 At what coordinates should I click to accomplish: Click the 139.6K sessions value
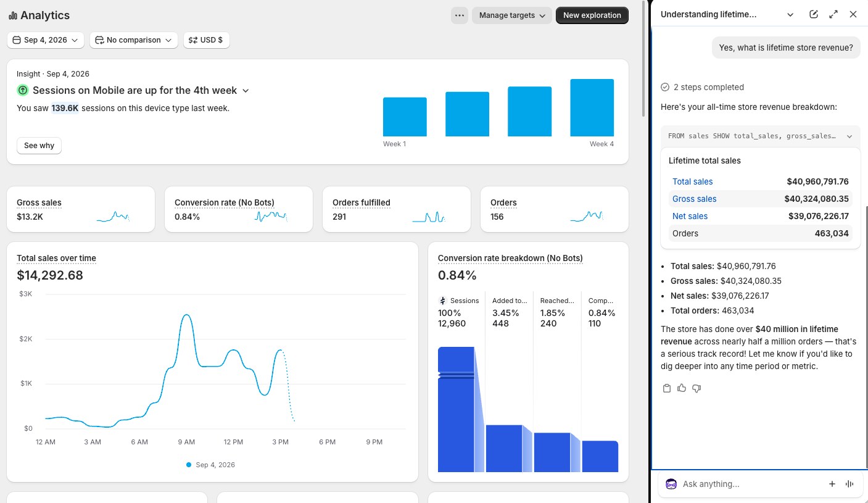pyautogui.click(x=65, y=108)
